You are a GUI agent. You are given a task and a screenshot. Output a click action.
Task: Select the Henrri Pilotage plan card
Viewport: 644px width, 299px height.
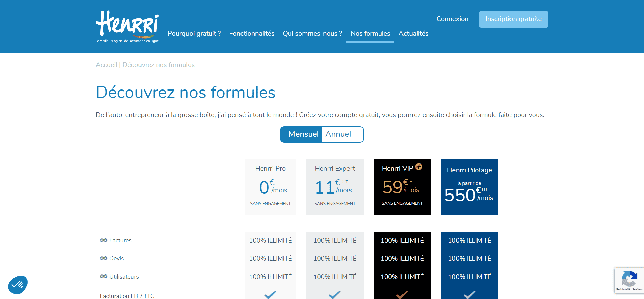469,186
